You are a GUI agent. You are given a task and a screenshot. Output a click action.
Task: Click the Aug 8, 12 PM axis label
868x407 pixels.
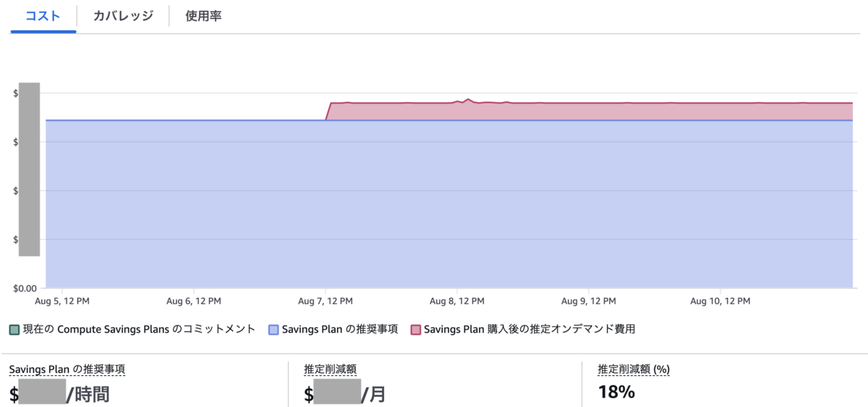(x=457, y=301)
